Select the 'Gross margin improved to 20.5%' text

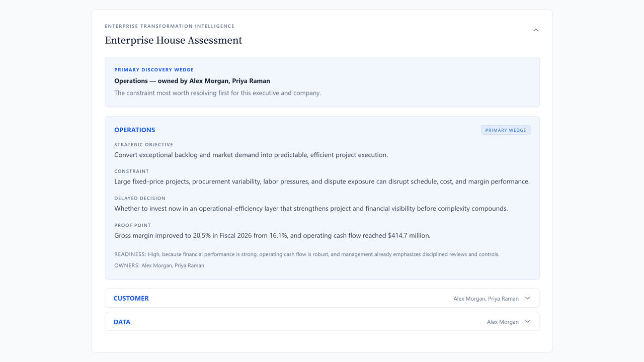[272, 235]
